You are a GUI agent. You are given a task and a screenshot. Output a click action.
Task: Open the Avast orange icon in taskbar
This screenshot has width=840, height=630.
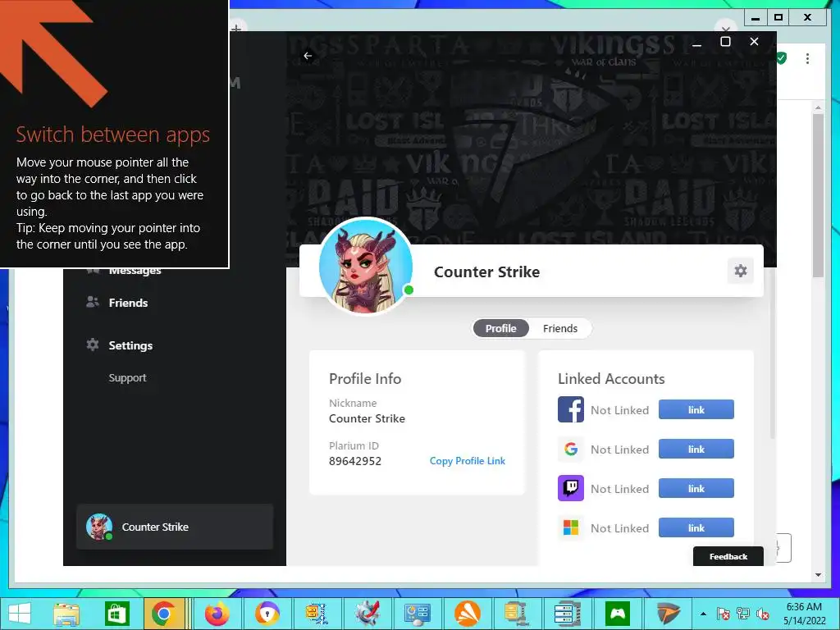[x=467, y=614]
